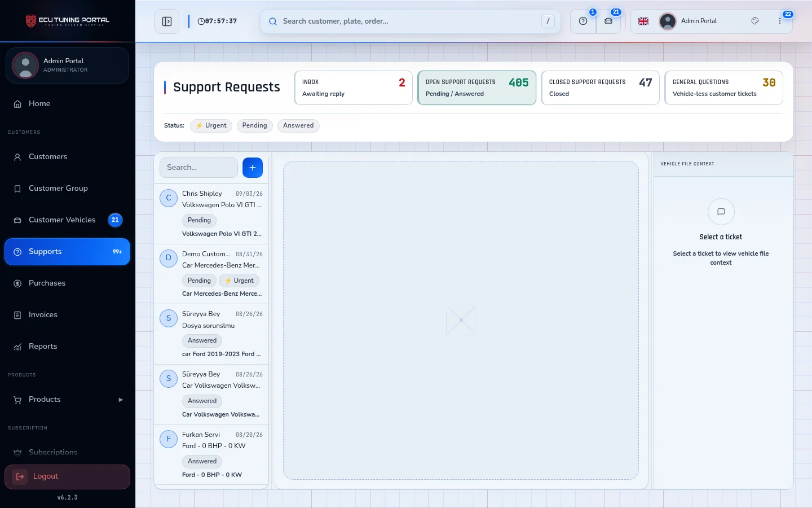Open the Supports menu item
Viewport: 812px width, 508px height.
(68, 252)
